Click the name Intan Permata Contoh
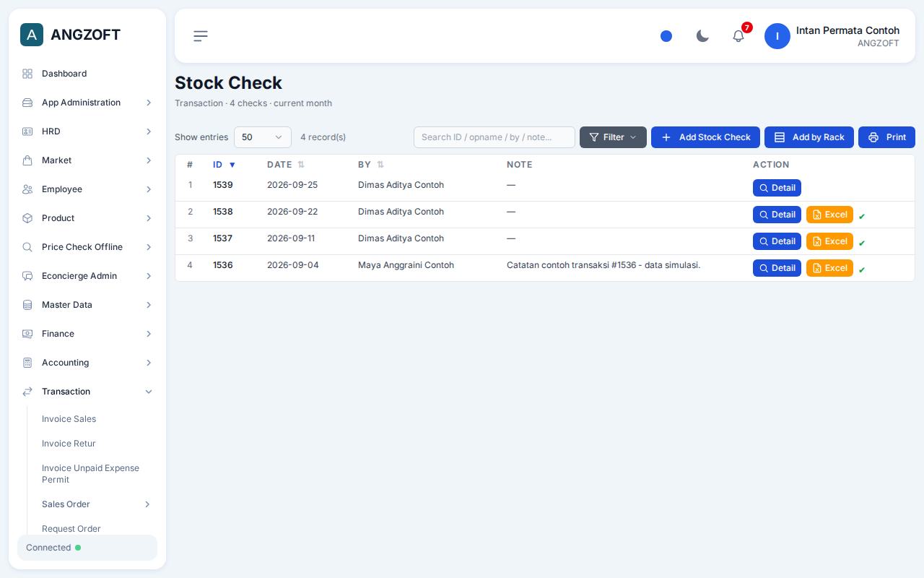924x578 pixels. [x=847, y=30]
